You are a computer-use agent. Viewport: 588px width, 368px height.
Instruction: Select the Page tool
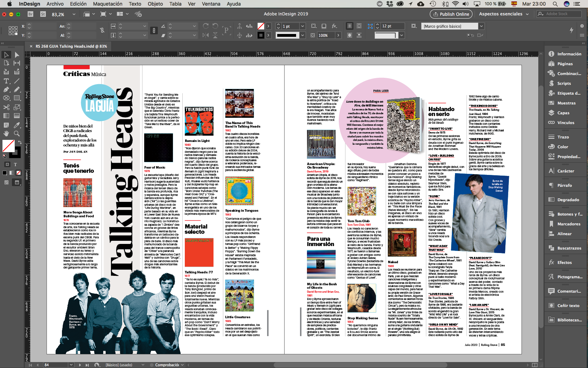(x=6, y=63)
